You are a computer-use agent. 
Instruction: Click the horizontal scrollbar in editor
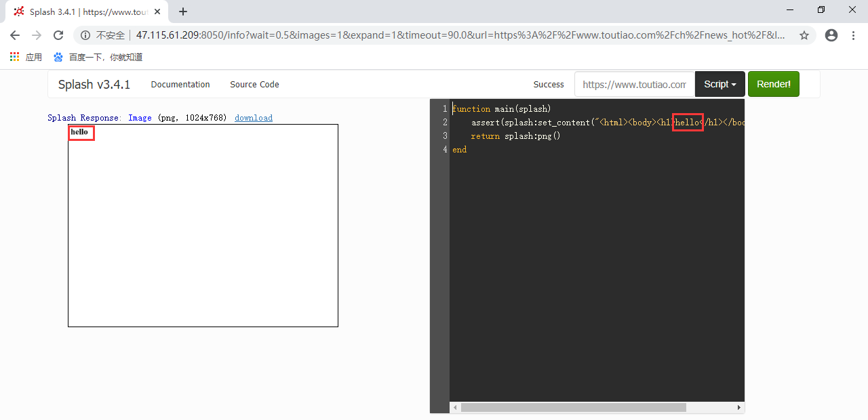coord(574,408)
